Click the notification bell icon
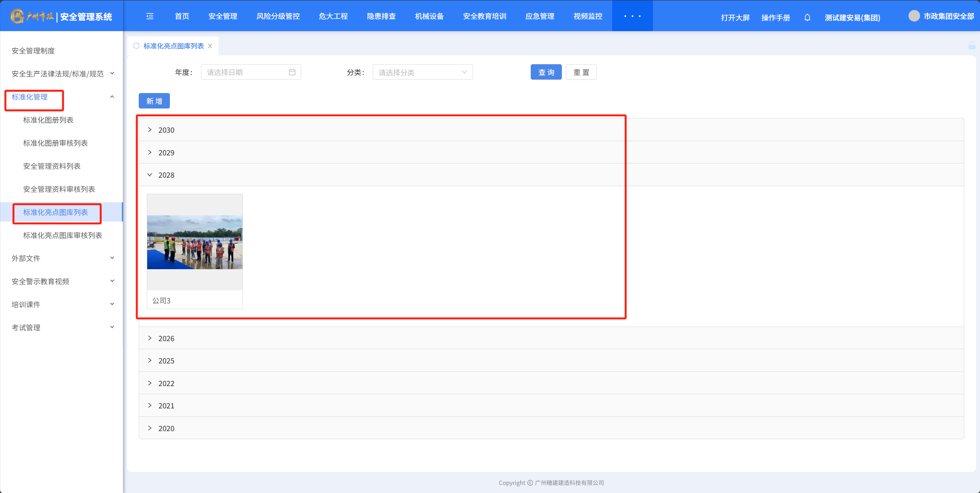The image size is (980, 493). (807, 18)
